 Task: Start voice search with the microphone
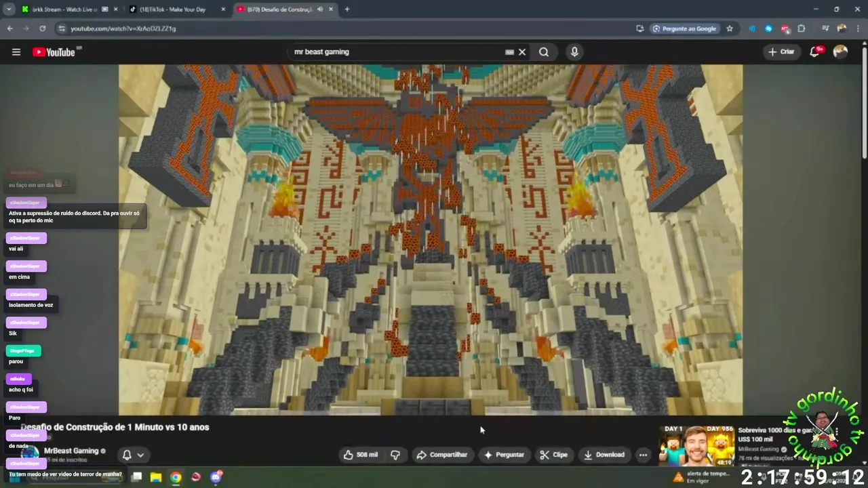(574, 52)
